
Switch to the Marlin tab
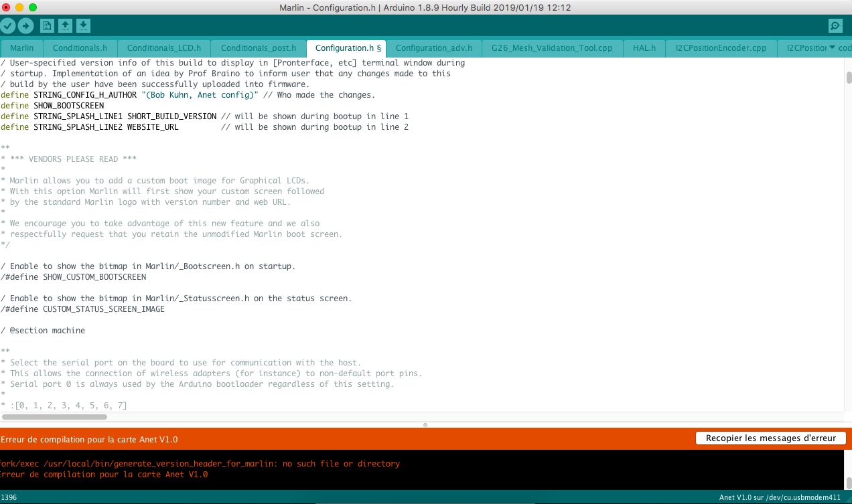click(22, 48)
